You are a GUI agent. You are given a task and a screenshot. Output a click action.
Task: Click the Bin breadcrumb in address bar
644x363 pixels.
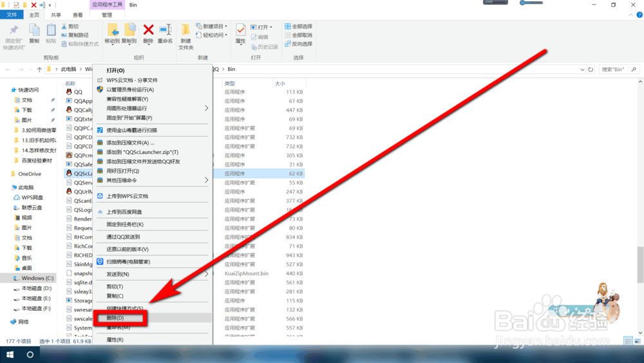231,69
